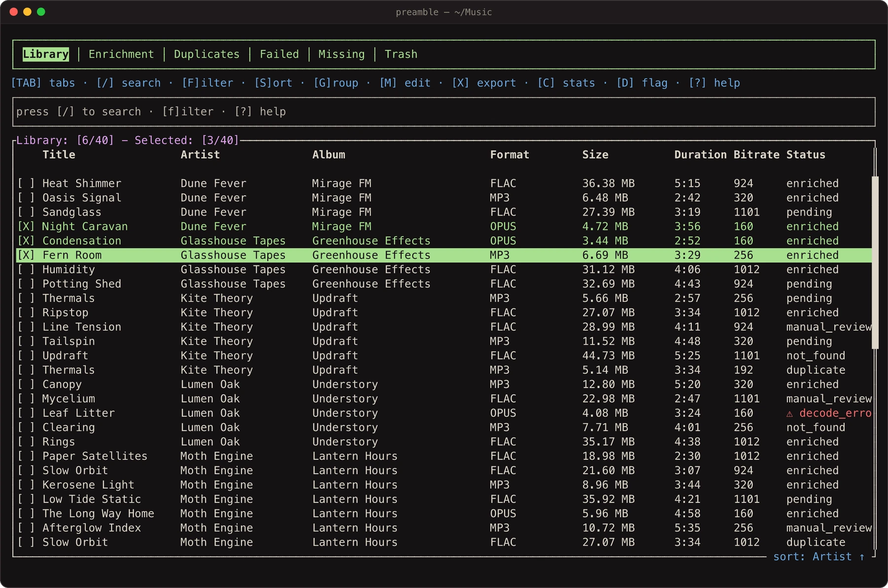Open the Duplicates tab
888x588 pixels.
[x=207, y=54]
